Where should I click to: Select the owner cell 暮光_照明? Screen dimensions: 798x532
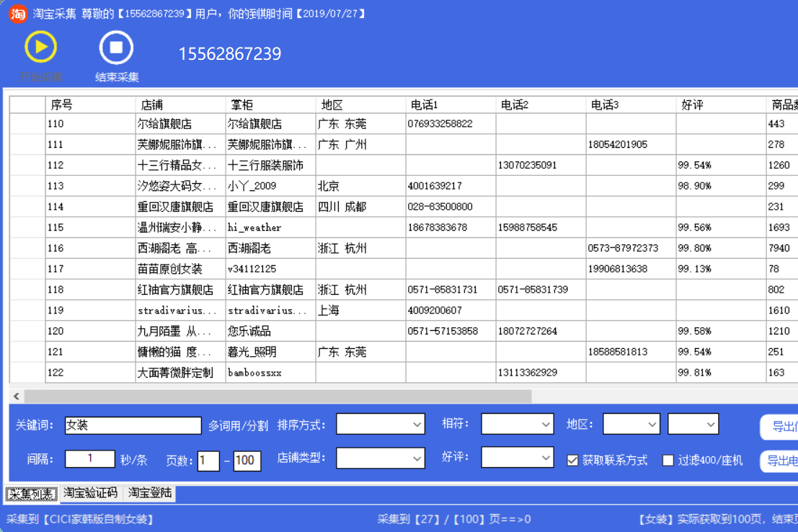coord(270,352)
